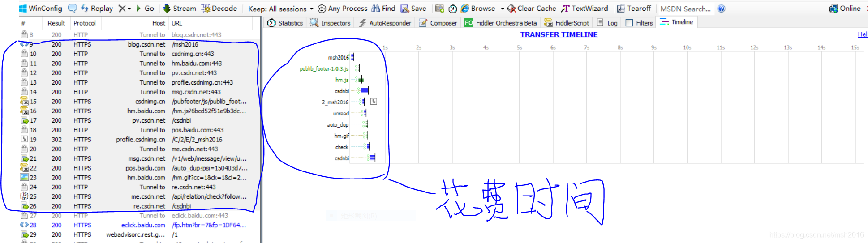
Task: Open the Log tab
Action: pyautogui.click(x=607, y=23)
